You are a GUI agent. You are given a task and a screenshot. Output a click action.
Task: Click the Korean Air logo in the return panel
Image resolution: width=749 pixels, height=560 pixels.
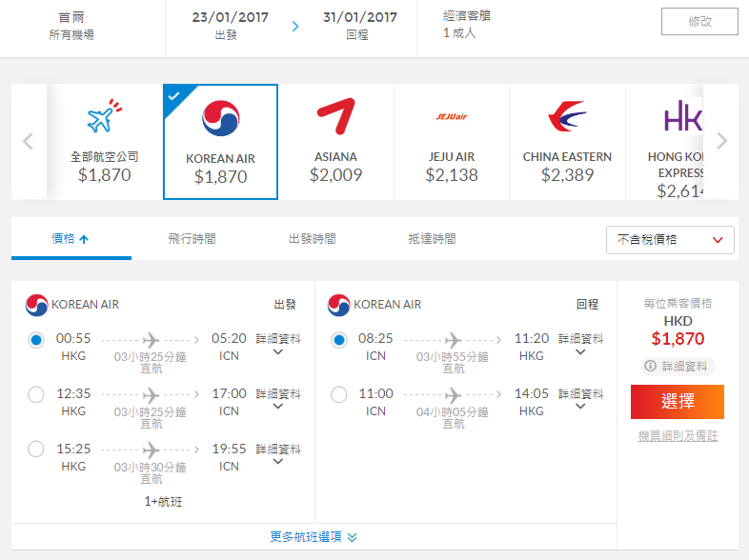339,305
